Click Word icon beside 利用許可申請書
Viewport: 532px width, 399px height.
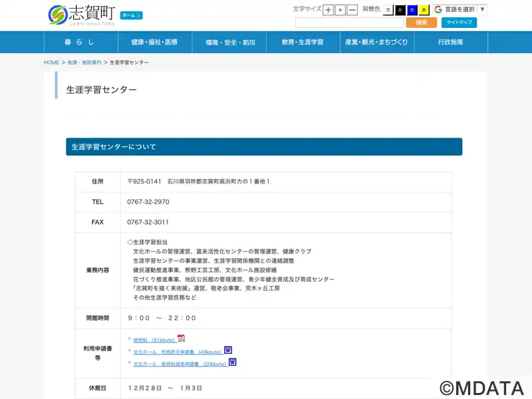pyautogui.click(x=228, y=350)
